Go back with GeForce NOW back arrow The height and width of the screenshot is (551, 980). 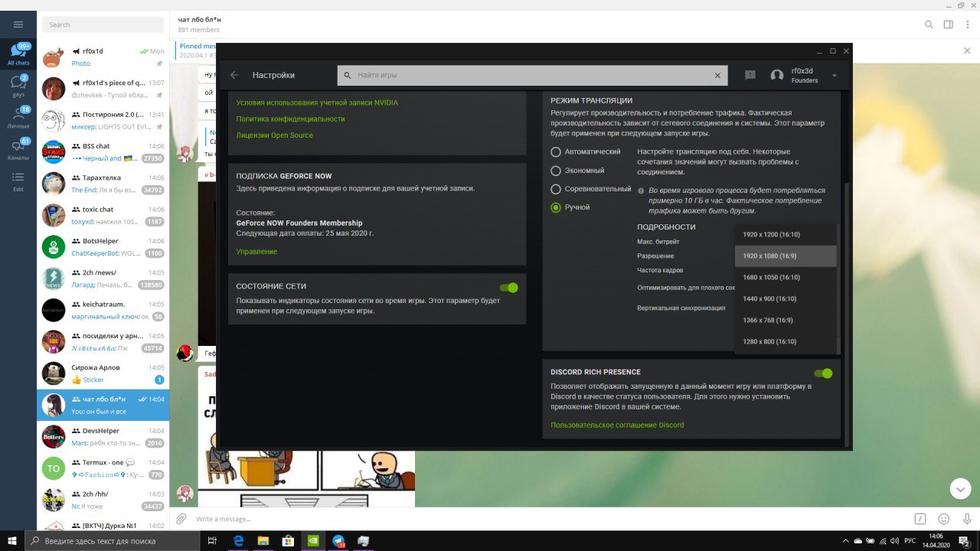tap(234, 75)
